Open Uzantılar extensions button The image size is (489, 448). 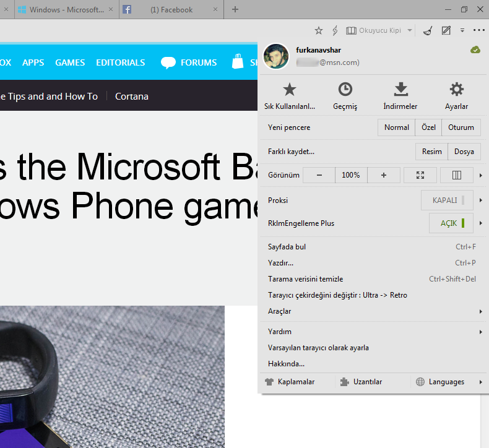click(x=361, y=382)
